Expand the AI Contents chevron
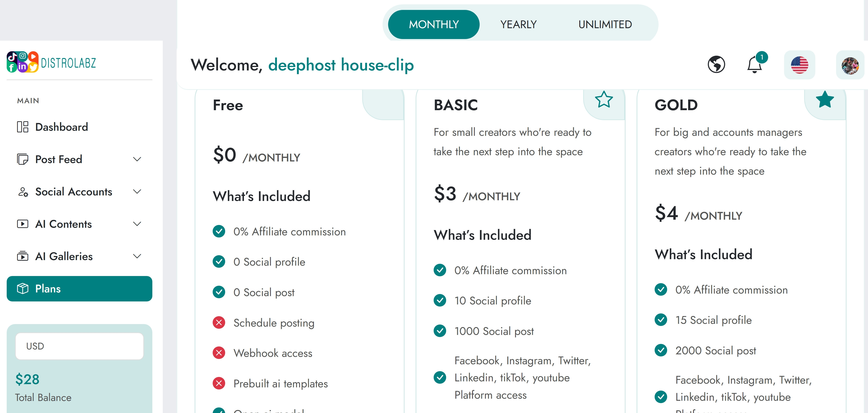The width and height of the screenshot is (868, 413). click(137, 224)
